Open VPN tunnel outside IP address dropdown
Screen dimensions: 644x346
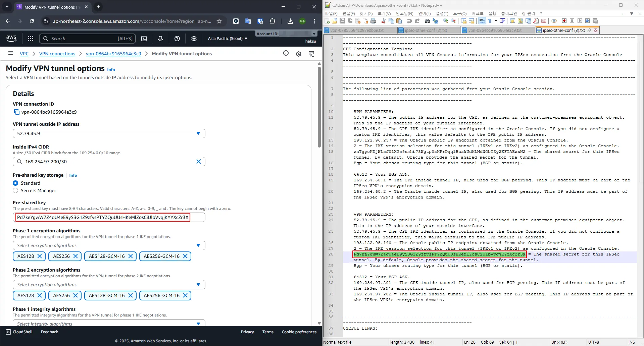coord(109,133)
